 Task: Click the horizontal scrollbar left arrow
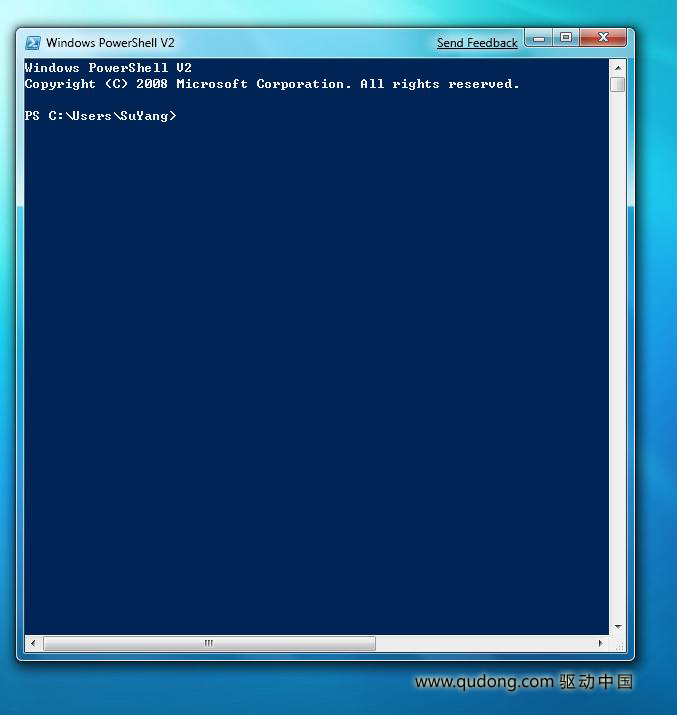pyautogui.click(x=33, y=643)
